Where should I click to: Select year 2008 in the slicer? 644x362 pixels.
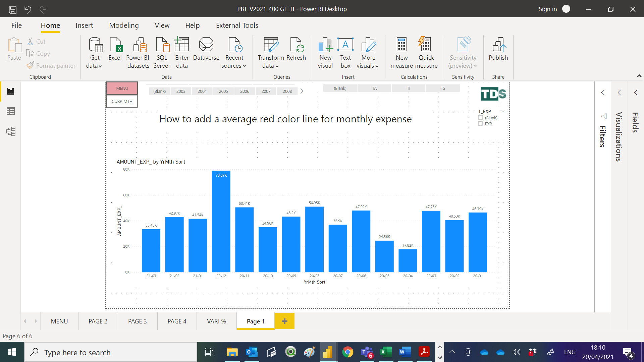point(287,91)
